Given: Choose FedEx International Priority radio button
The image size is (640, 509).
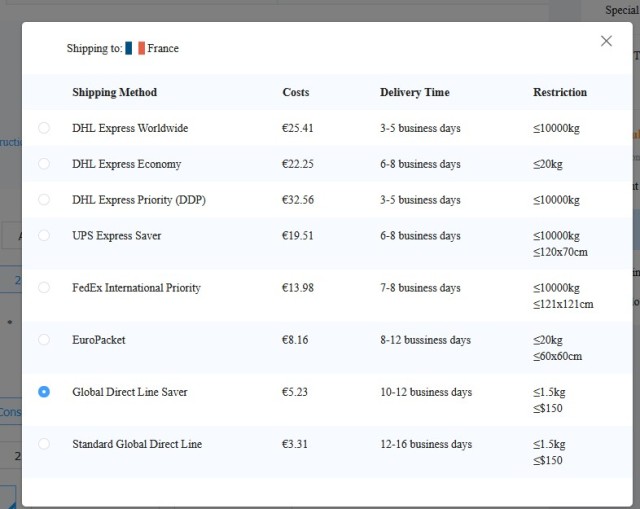Looking at the screenshot, I should click(x=44, y=287).
